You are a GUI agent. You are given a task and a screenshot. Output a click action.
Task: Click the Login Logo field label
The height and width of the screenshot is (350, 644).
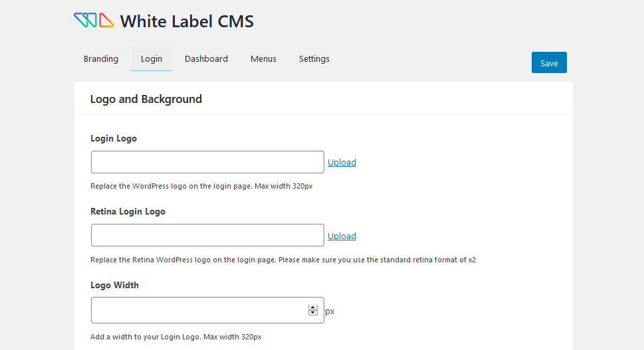tap(114, 139)
